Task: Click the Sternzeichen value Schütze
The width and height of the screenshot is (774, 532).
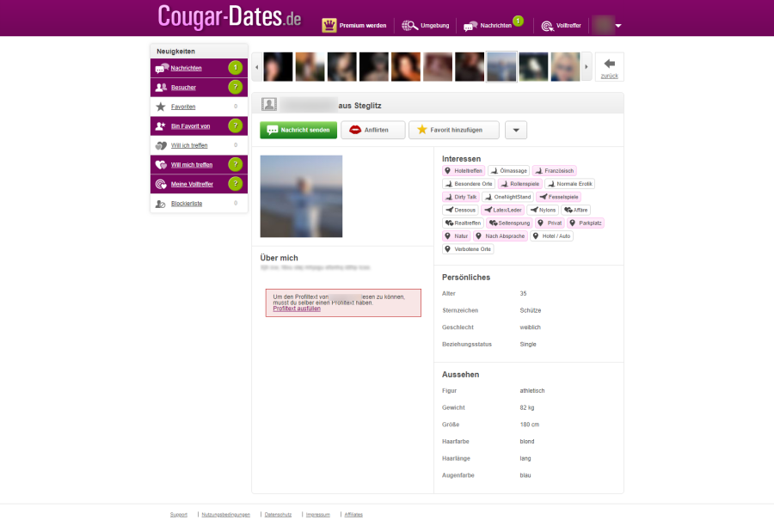Action: (x=530, y=310)
